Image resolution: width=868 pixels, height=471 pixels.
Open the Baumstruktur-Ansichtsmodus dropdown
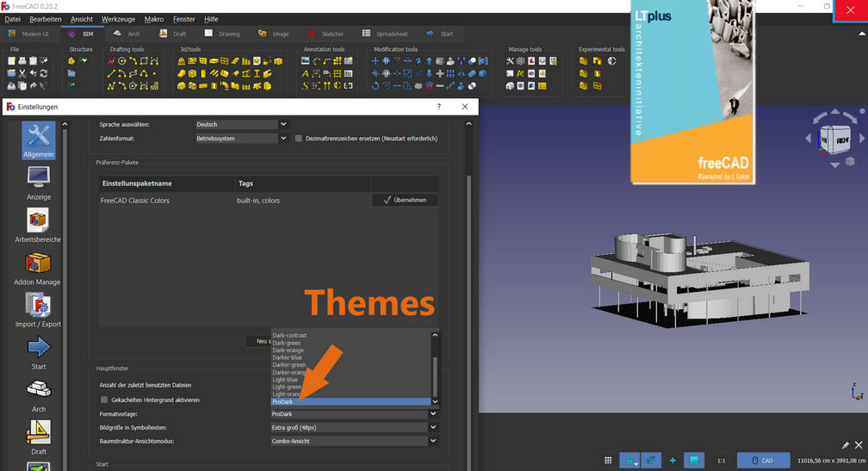354,441
